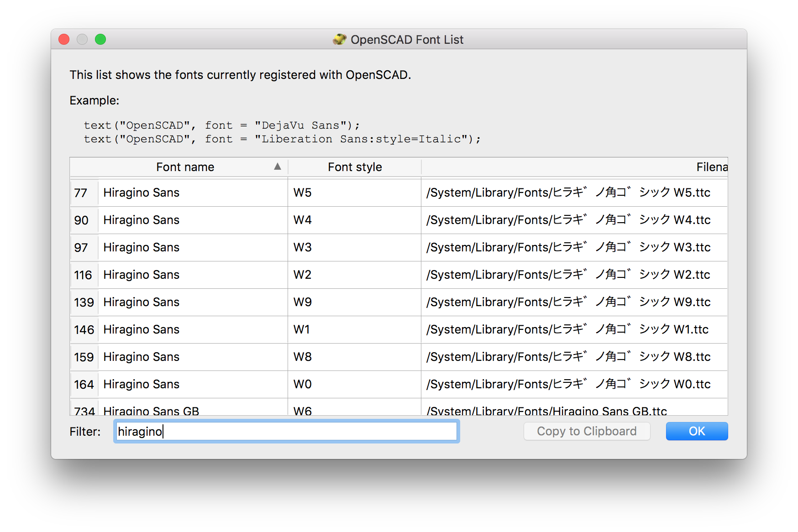Select the W5 font style cell

(355, 193)
